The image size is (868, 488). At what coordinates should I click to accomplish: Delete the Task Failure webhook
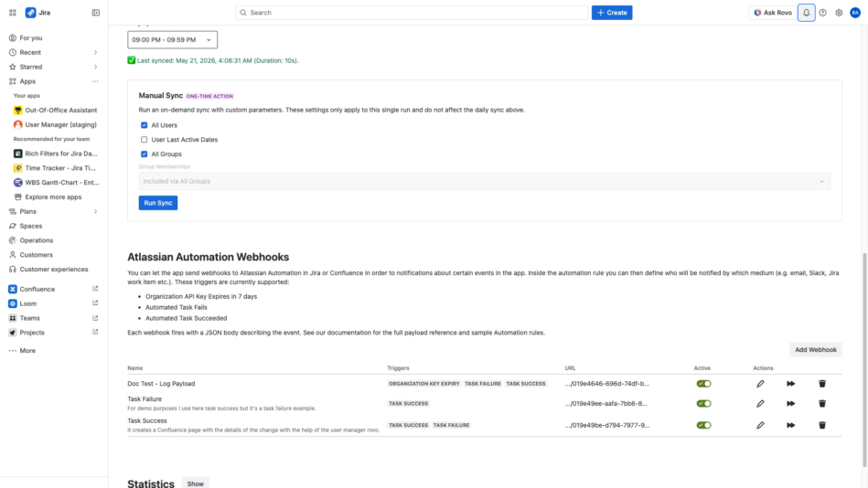point(822,403)
